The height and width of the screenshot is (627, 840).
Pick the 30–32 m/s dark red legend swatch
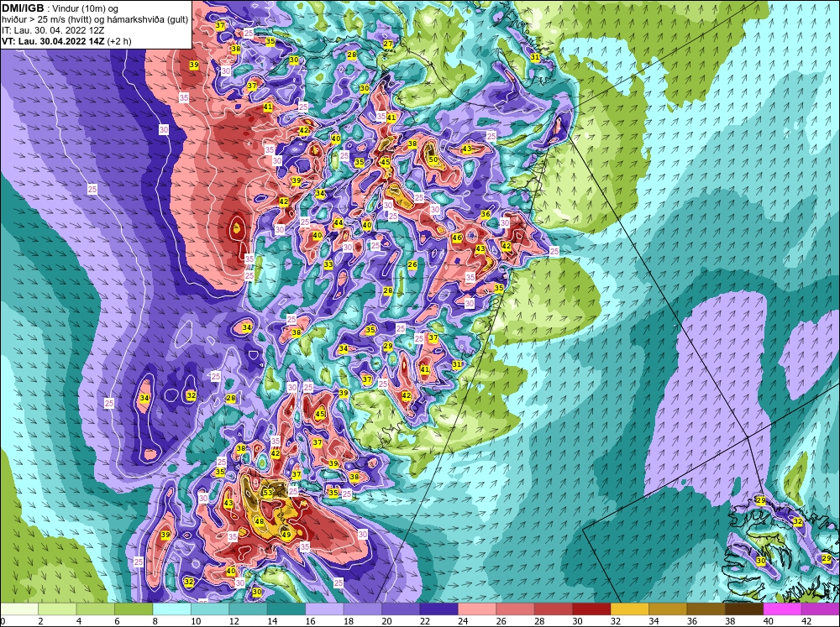tap(591, 609)
